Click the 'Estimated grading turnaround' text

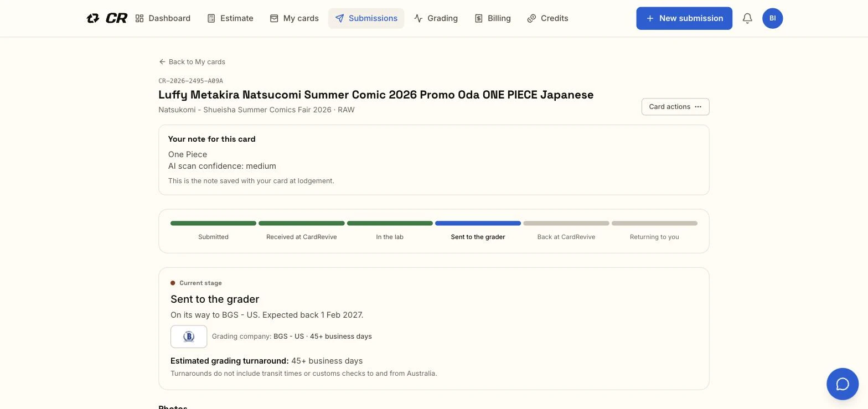(230, 361)
